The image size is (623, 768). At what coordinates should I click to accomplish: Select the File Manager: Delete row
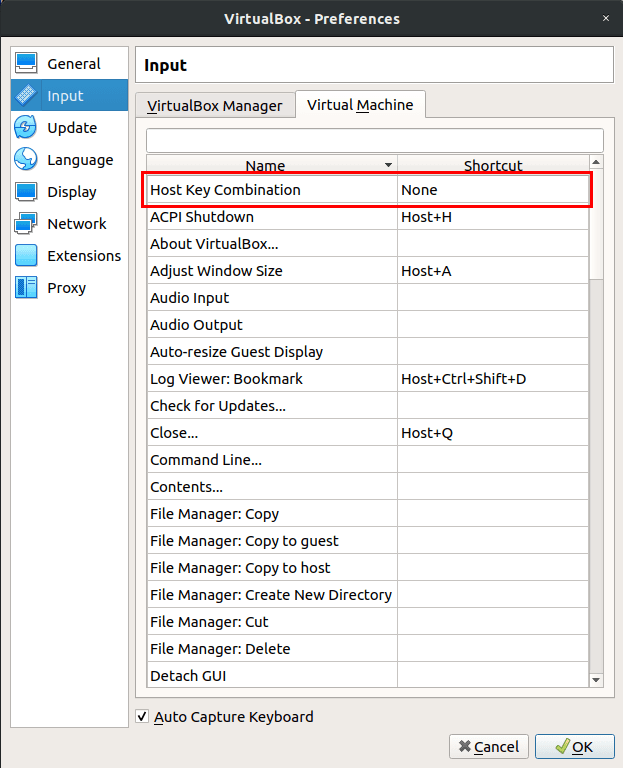tap(368, 648)
